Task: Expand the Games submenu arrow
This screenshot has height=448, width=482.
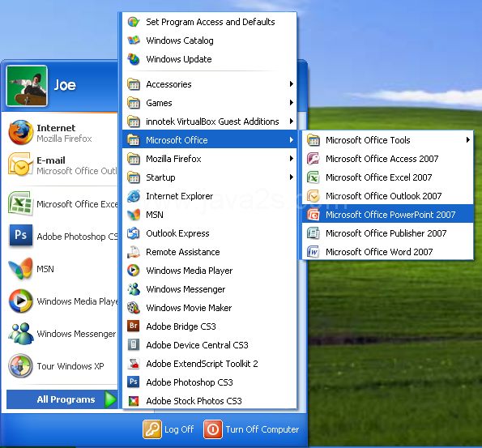Action: coord(291,102)
